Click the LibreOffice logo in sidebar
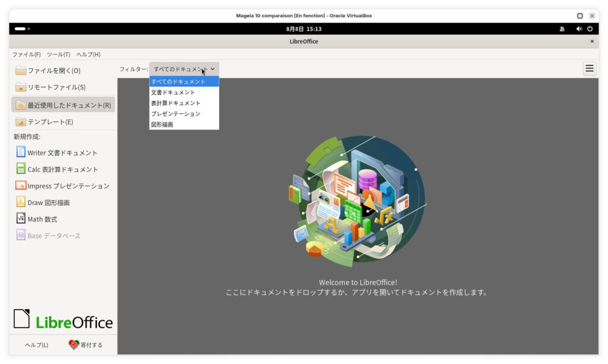 pos(63,319)
